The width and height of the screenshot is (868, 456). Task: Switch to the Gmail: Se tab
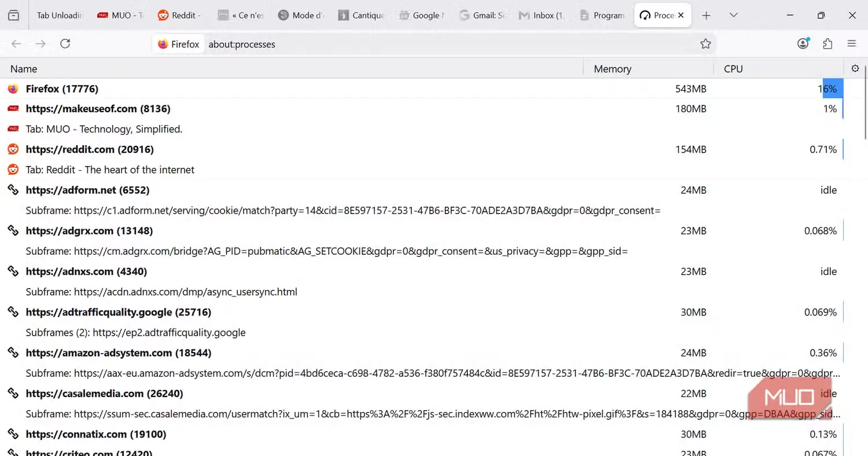point(481,16)
